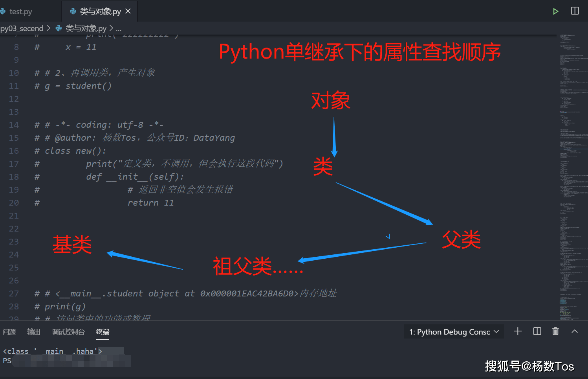Viewport: 588px width, 379px height.
Task: Click 类与对象.py in the breadcrumb path
Action: 86,28
